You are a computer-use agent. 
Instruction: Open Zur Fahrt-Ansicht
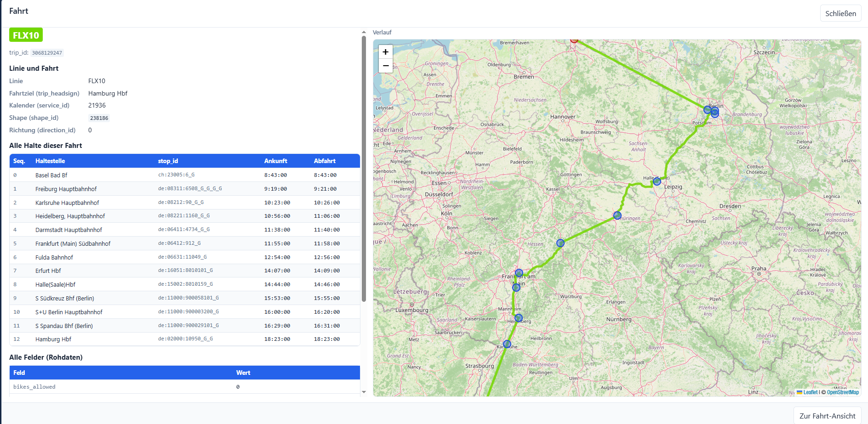pyautogui.click(x=827, y=416)
